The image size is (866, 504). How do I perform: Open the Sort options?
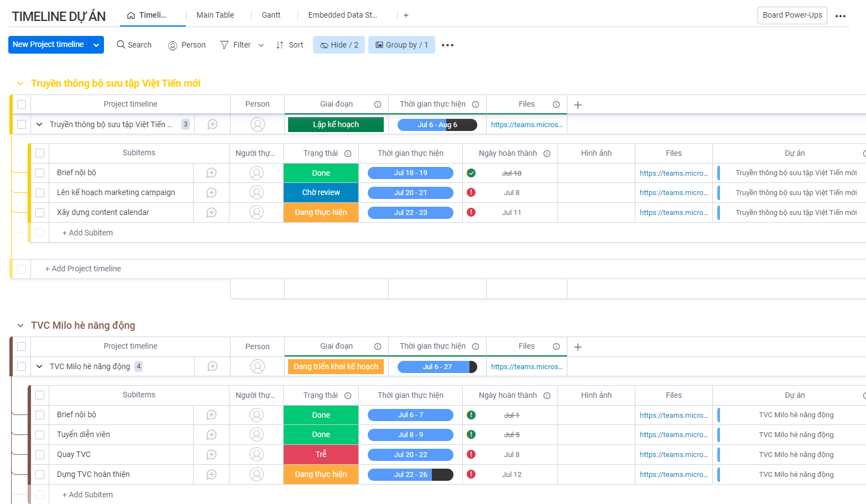coord(289,45)
